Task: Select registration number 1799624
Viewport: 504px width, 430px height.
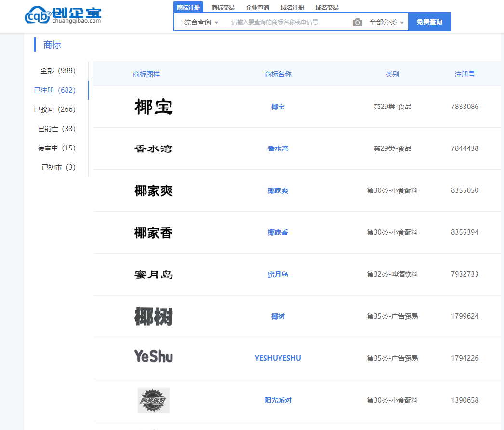Action: coord(465,316)
